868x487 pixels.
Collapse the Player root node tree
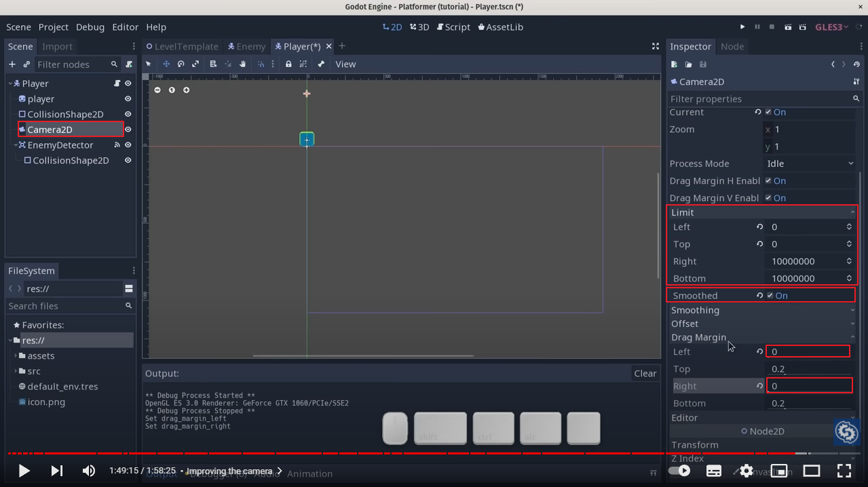pos(11,83)
